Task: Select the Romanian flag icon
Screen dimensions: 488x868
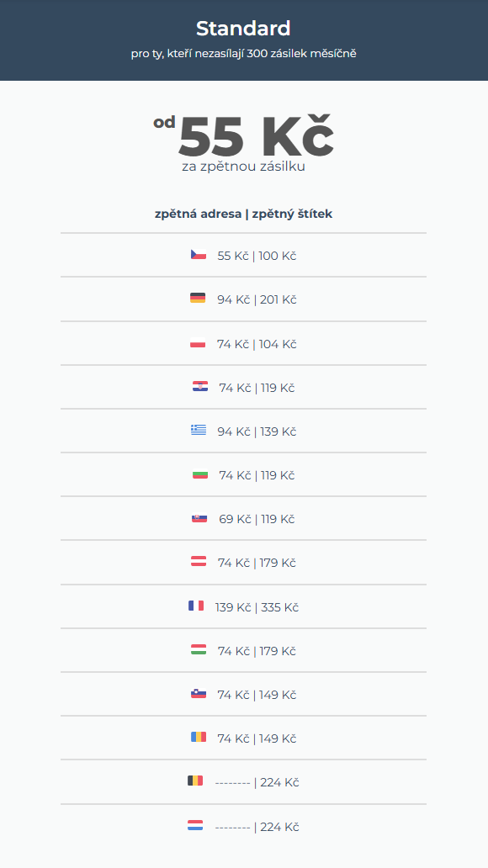Action: click(199, 738)
